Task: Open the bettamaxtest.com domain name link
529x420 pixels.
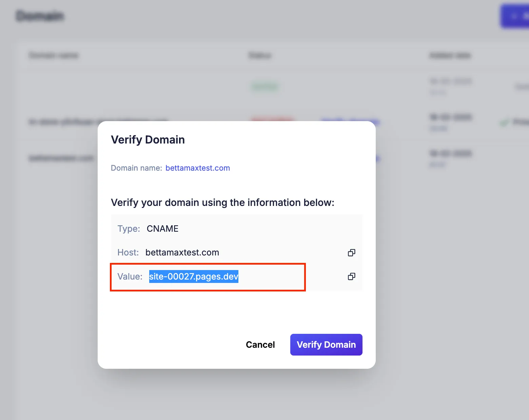Action: point(197,168)
